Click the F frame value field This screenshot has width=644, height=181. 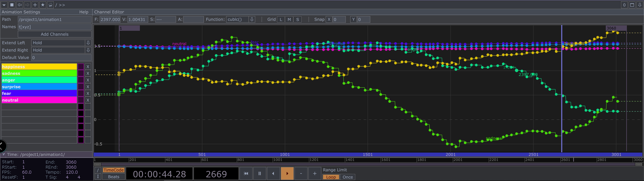coord(110,19)
